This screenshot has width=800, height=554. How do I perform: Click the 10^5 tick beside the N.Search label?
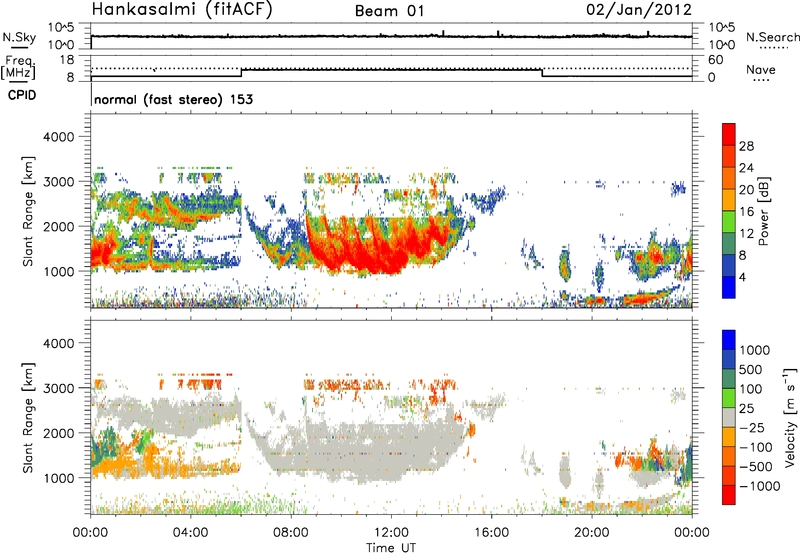tap(721, 27)
